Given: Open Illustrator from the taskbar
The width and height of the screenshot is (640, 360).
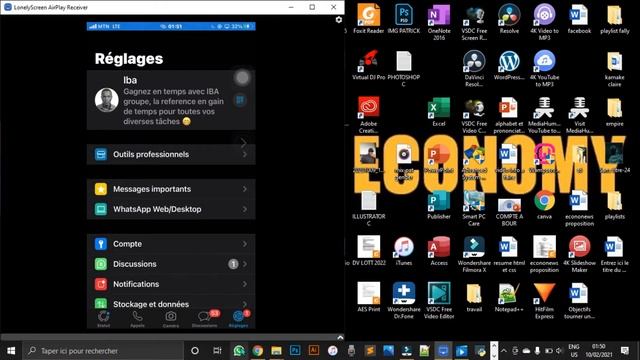Looking at the screenshot, I should point(314,351).
